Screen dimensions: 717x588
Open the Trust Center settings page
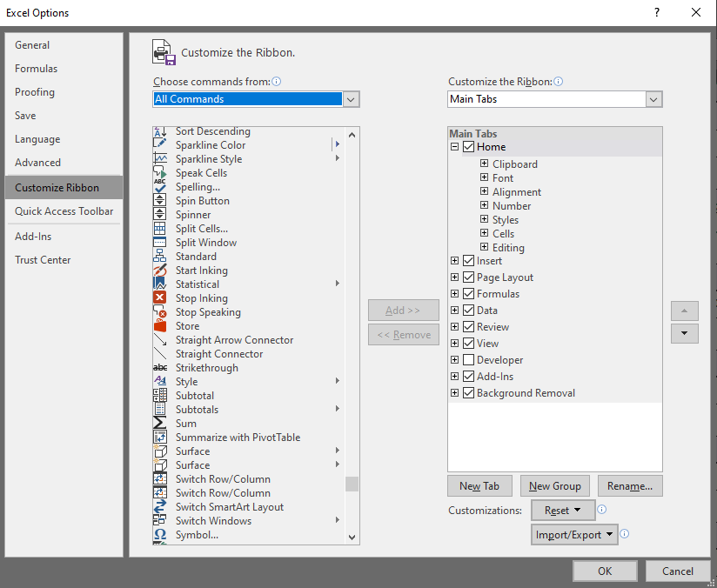[43, 259]
